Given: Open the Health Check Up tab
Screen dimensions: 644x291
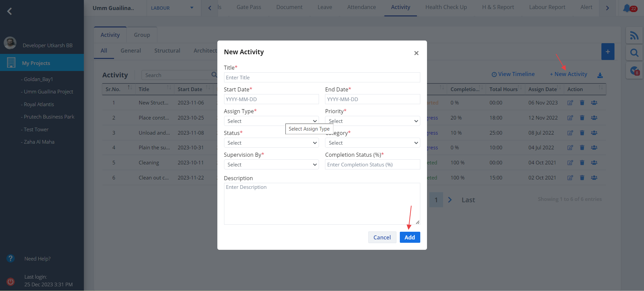Looking at the screenshot, I should (x=446, y=7).
